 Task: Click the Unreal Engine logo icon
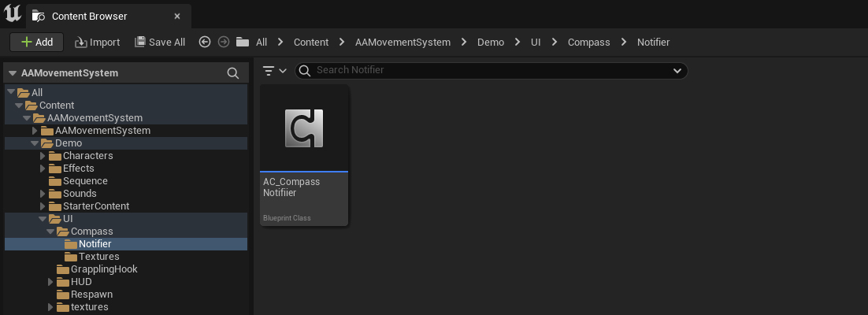click(x=12, y=13)
